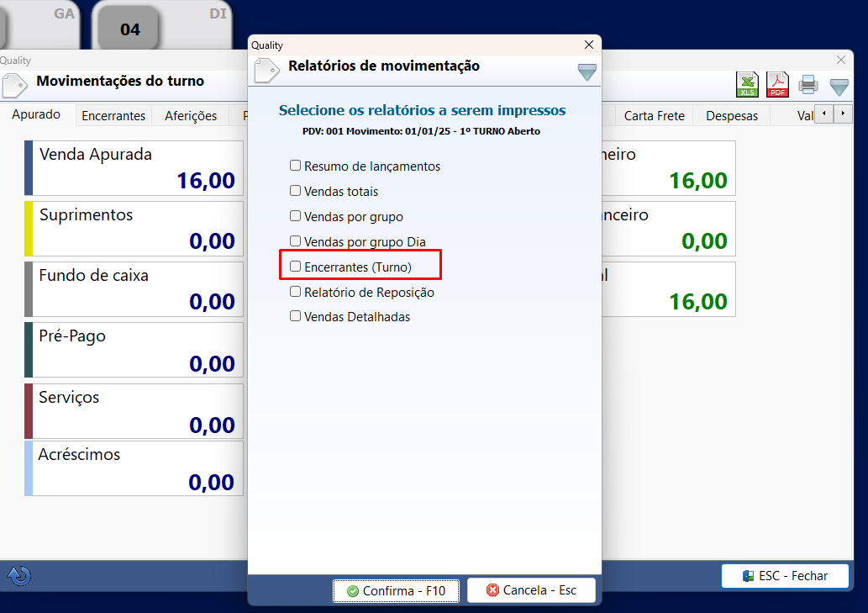Viewport: 868px width, 613px height.
Task: Select Encerrantes (Turno) checkbox
Action: 296,267
